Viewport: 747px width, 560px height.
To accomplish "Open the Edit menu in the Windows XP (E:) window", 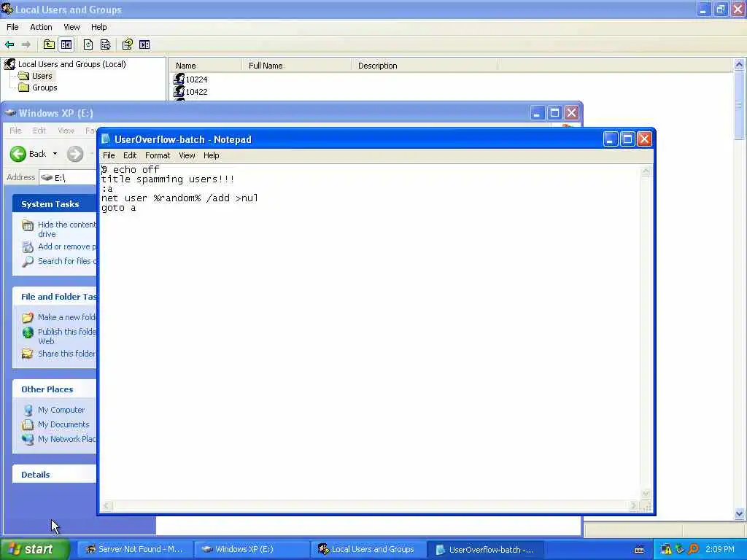I will (x=39, y=131).
